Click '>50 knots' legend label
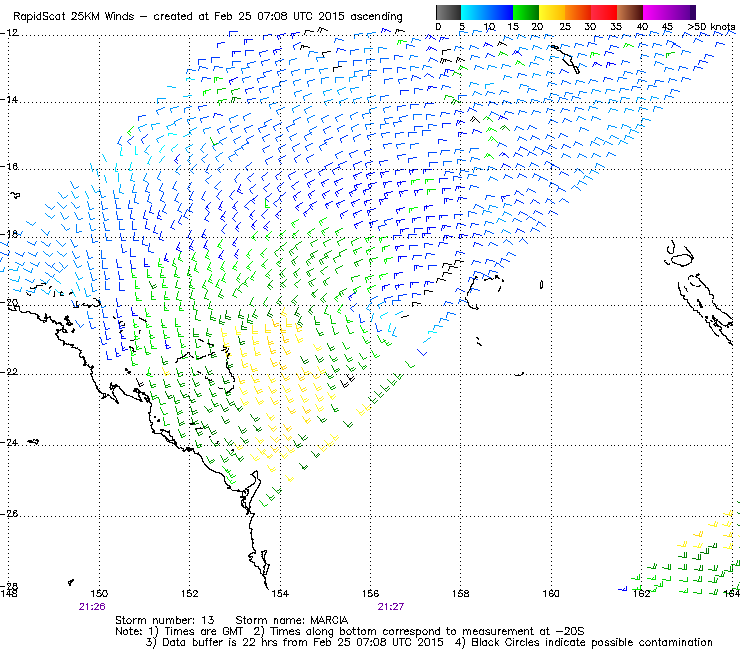740x650 pixels. [711, 27]
